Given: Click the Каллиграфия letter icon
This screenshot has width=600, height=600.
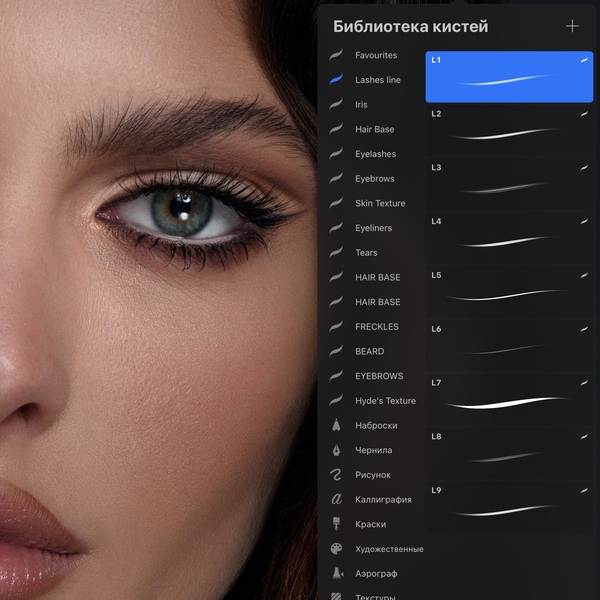Looking at the screenshot, I should pos(336,499).
